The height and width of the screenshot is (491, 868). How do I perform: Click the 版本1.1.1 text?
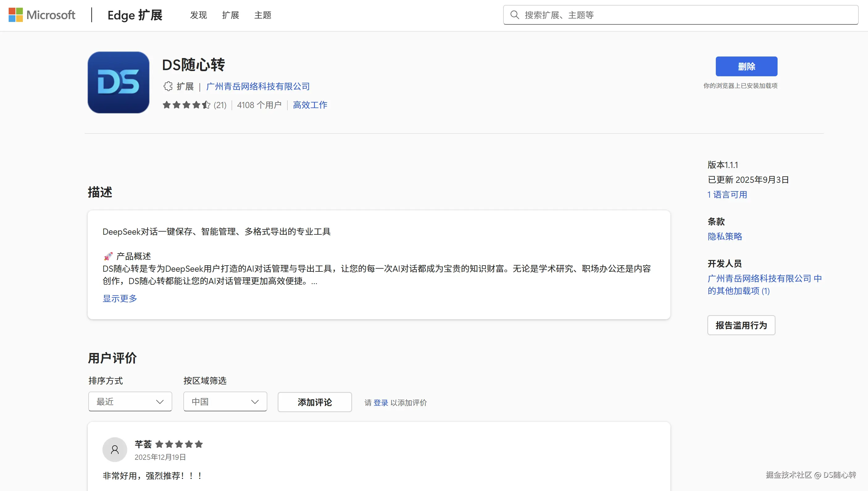point(723,165)
